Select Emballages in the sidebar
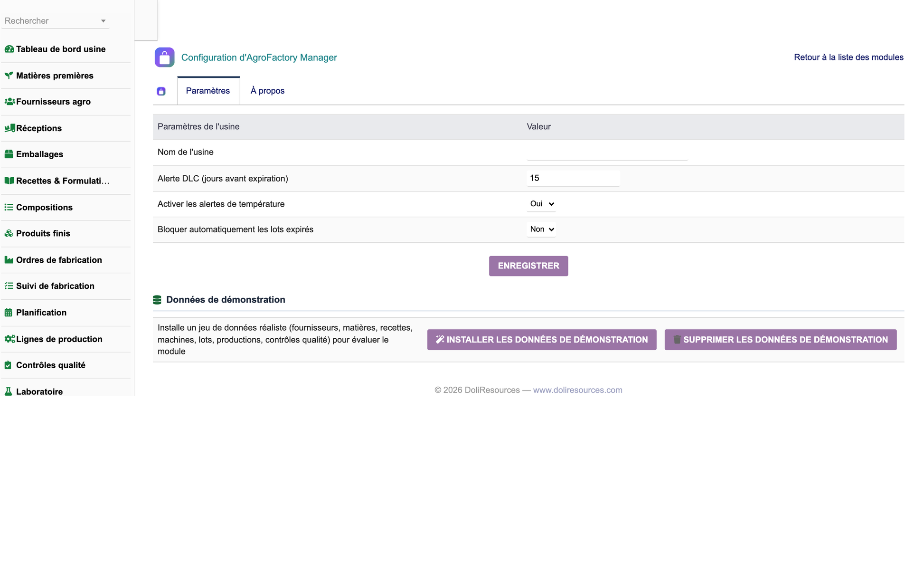The image size is (924, 572). coord(39,154)
